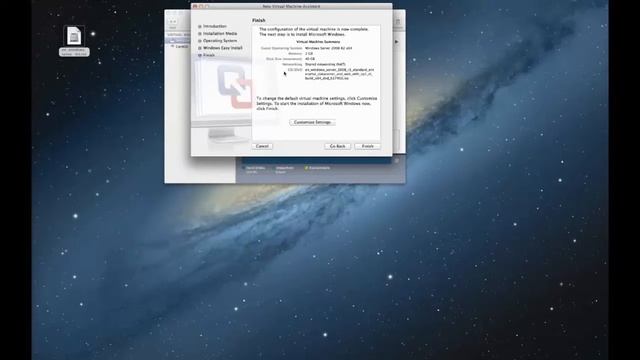Click the green-dot status item in background window
This screenshot has height=360, width=640.
click(x=317, y=168)
